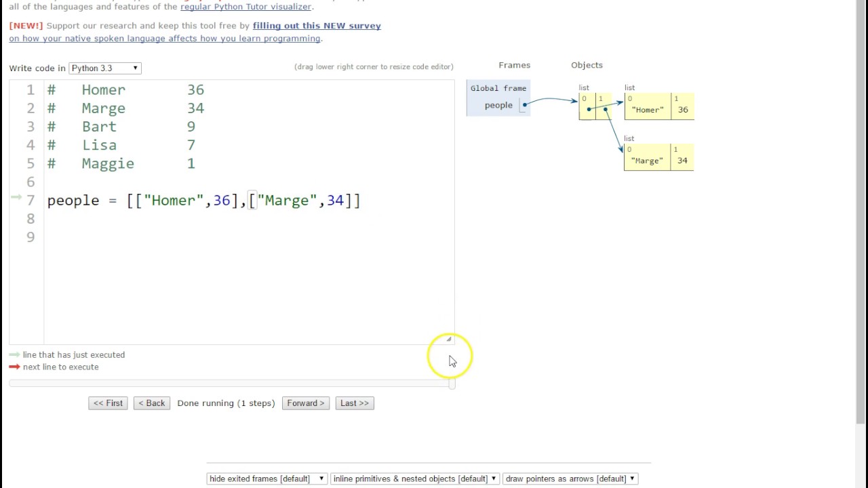Screen dimensions: 868x488
Task: Click the green arrow beside line 7
Action: [x=16, y=197]
